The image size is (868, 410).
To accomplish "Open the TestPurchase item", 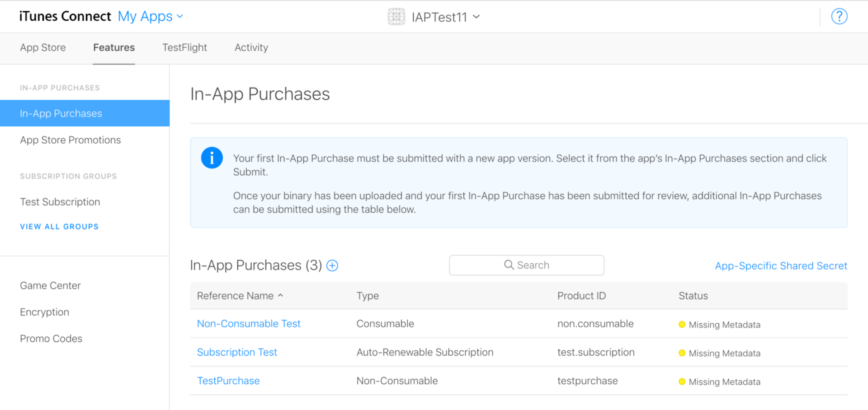I will coord(228,381).
